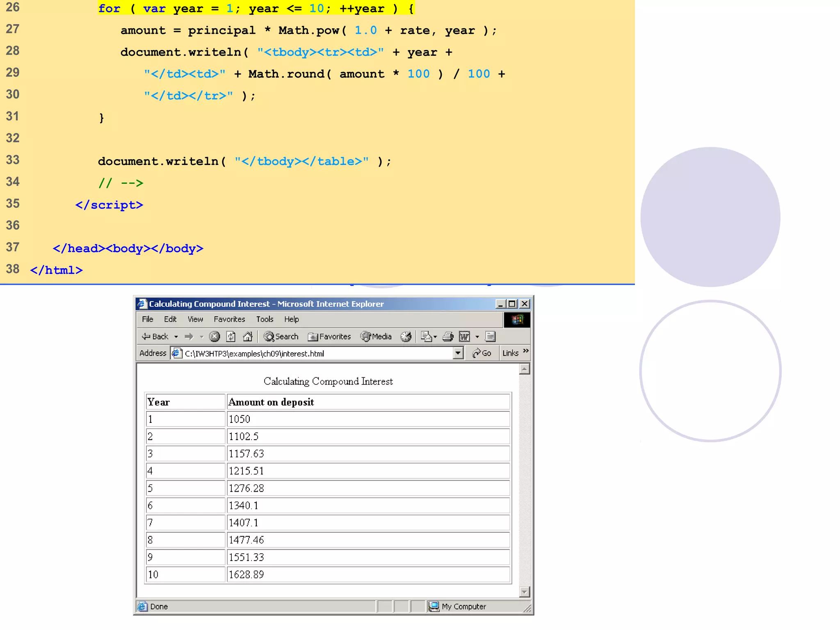This screenshot has width=840, height=630.
Task: Open the Tools menu
Action: tap(265, 319)
